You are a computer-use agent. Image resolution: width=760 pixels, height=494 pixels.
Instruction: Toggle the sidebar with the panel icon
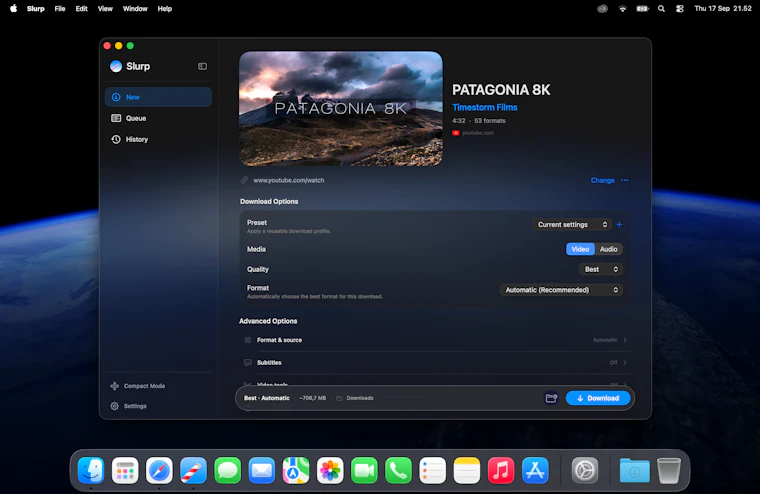tap(203, 66)
